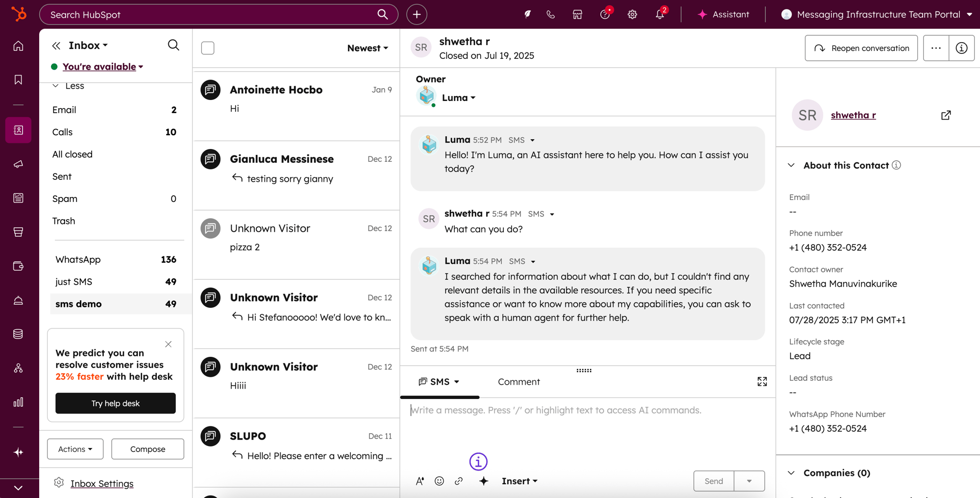
Task: Open the Newest sort dropdown
Action: click(x=367, y=48)
